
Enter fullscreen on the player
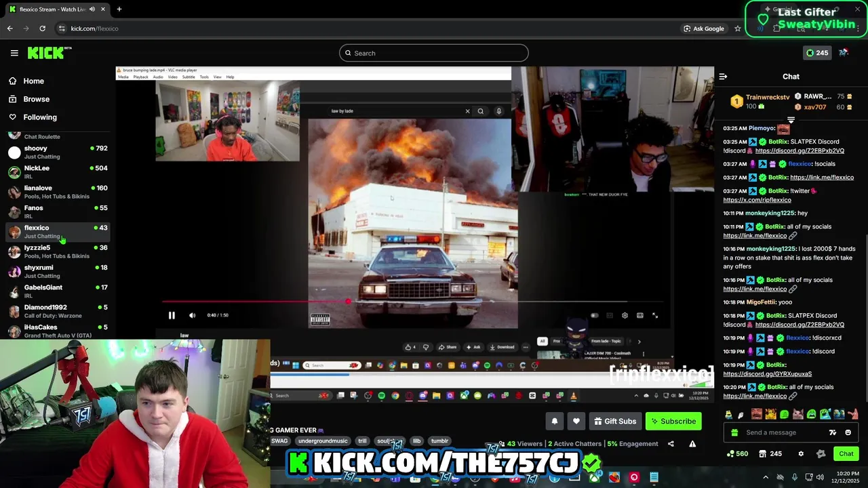(x=655, y=315)
